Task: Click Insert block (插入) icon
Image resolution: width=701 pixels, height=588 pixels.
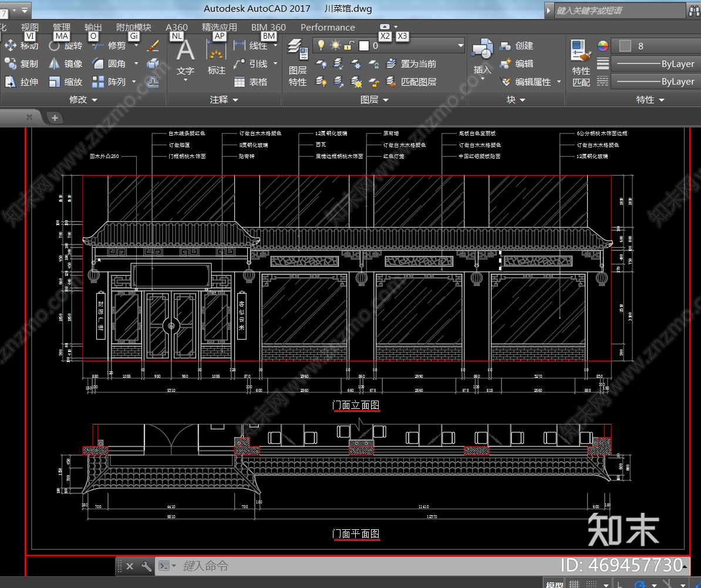Action: click(483, 56)
